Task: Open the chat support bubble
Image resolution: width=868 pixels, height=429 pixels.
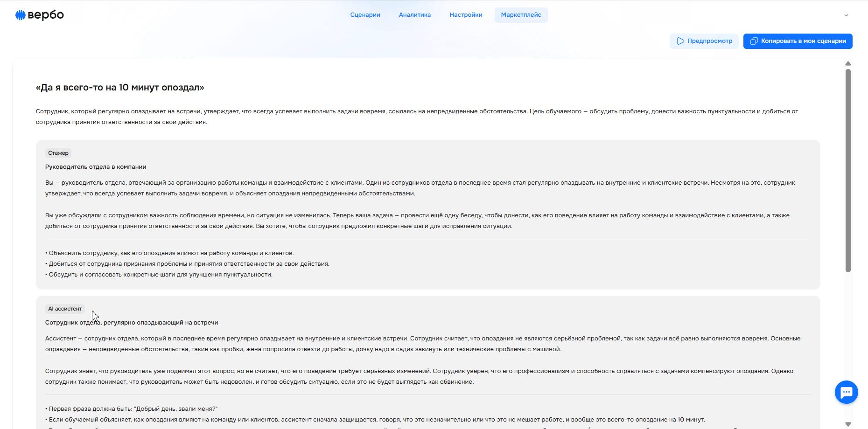Action: 846,392
